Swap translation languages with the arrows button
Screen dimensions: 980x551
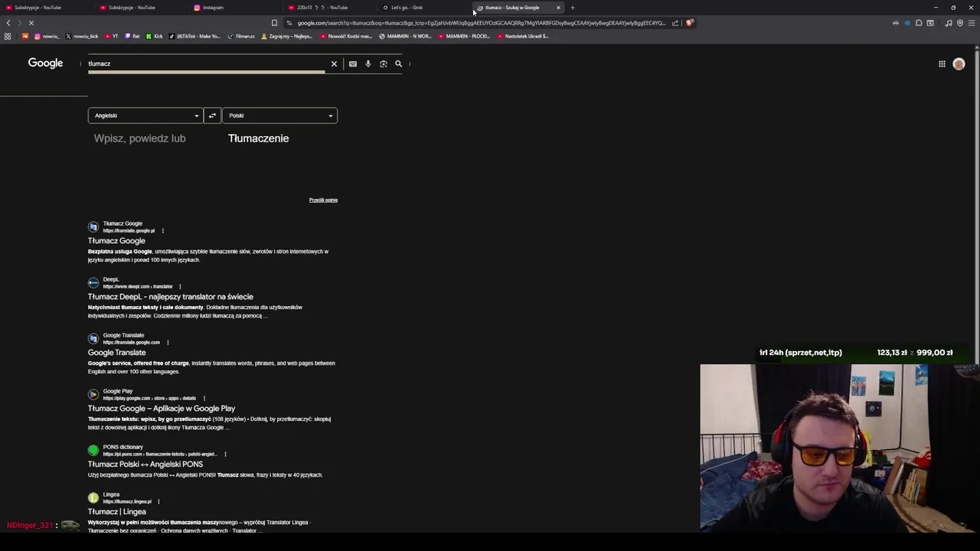tap(212, 116)
